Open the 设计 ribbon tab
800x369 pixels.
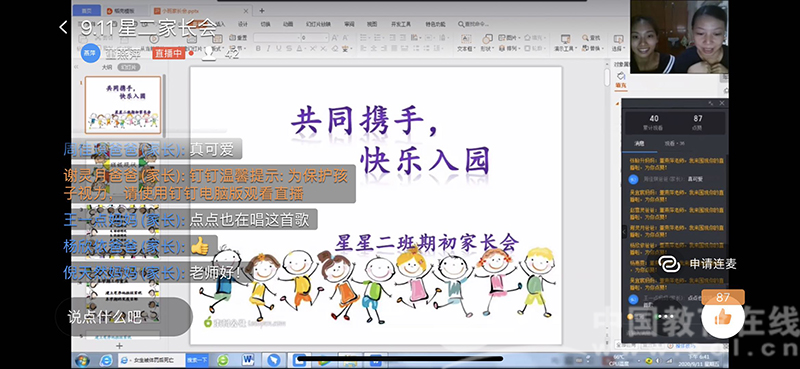[x=243, y=24]
